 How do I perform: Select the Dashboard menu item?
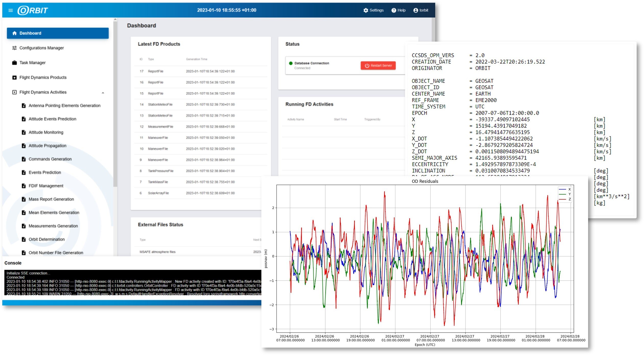tap(58, 33)
